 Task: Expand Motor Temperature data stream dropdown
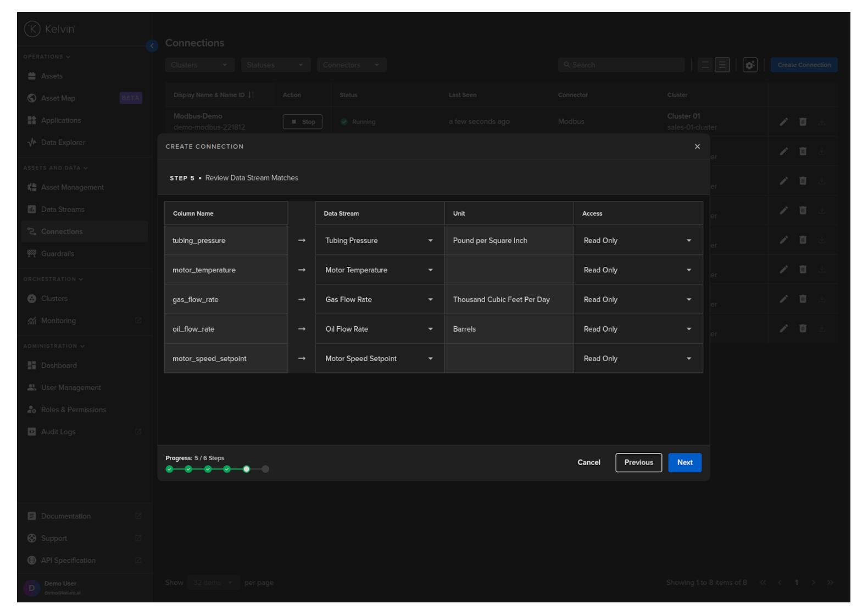coord(379,270)
